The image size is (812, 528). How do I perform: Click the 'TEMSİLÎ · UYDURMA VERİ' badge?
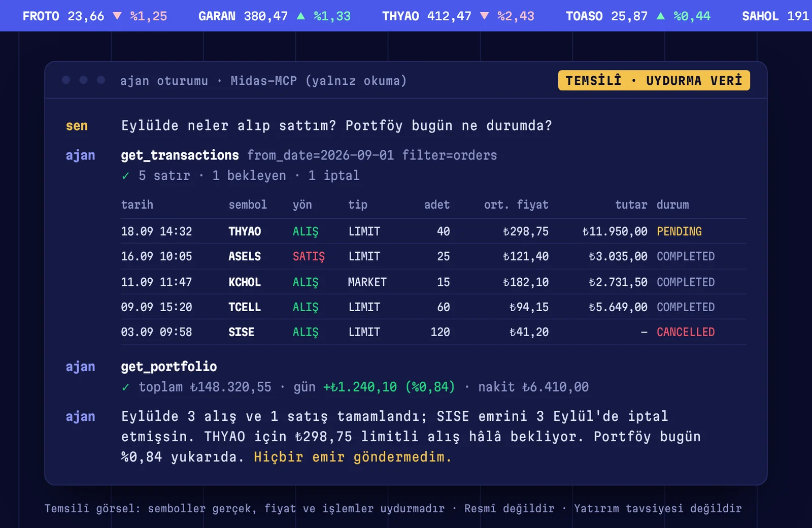(x=654, y=80)
